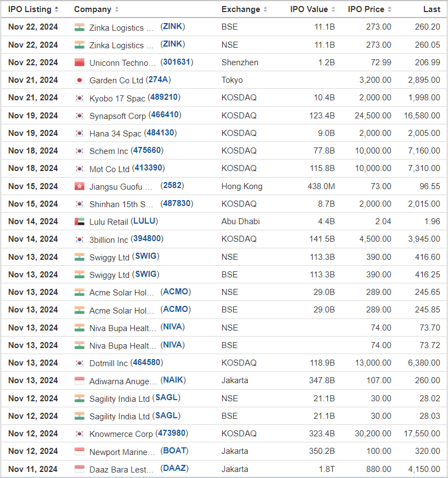
Task: Open ticker link 2582
Action: [172, 186]
